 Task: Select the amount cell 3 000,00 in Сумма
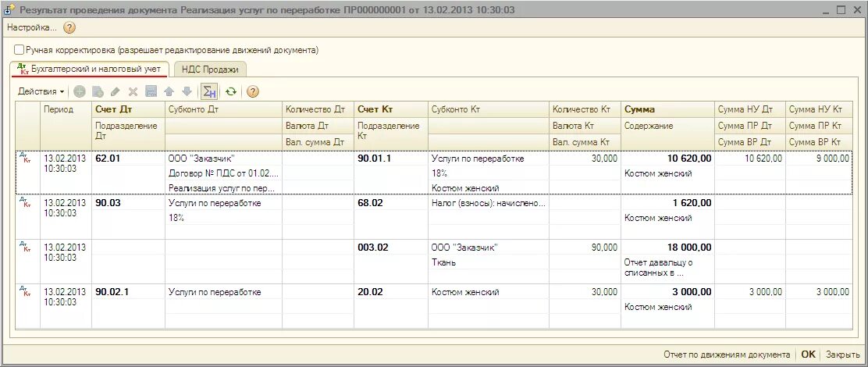[667, 291]
